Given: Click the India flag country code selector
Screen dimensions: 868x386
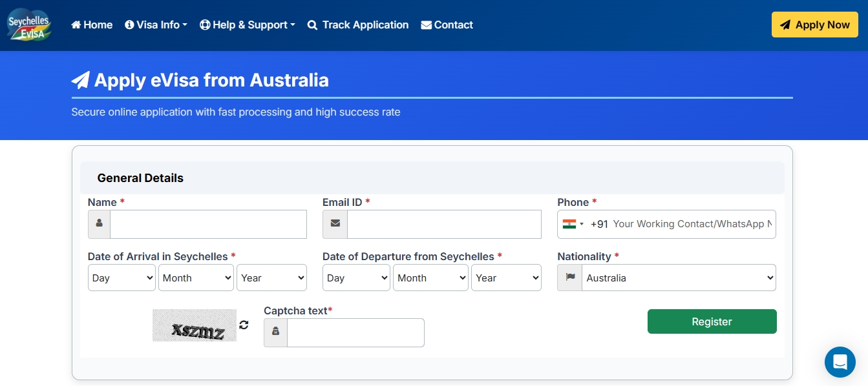Looking at the screenshot, I should (x=573, y=224).
